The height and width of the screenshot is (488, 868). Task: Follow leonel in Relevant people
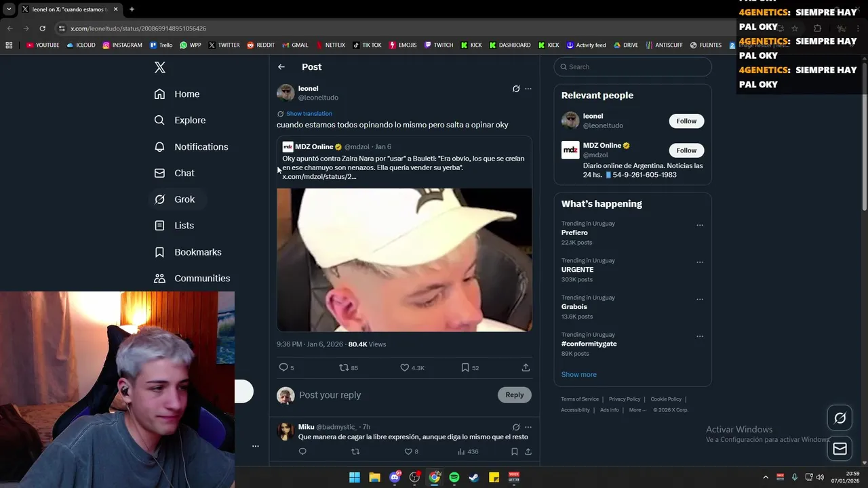coord(686,121)
